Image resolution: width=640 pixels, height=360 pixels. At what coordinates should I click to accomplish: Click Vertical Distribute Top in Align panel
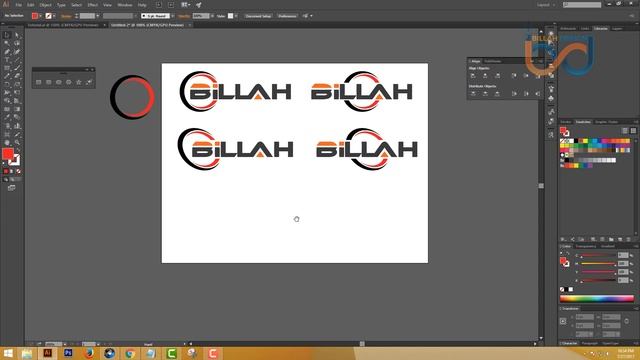tap(473, 94)
